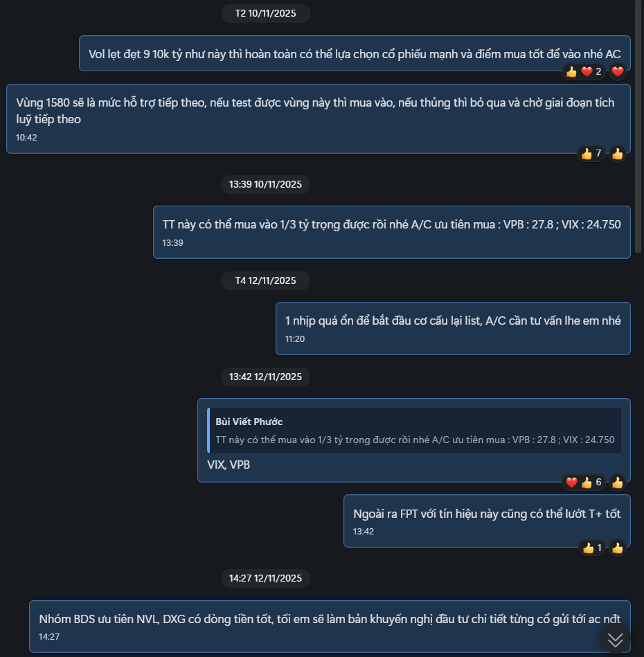This screenshot has height=657, width=644.
Task: Click the heart react button on the first message
Action: [x=618, y=71]
